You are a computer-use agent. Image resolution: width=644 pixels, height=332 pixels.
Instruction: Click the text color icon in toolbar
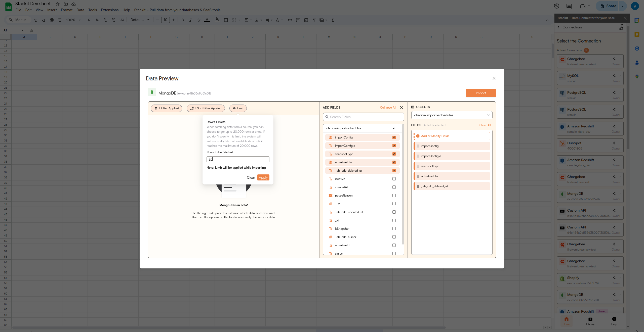207,20
